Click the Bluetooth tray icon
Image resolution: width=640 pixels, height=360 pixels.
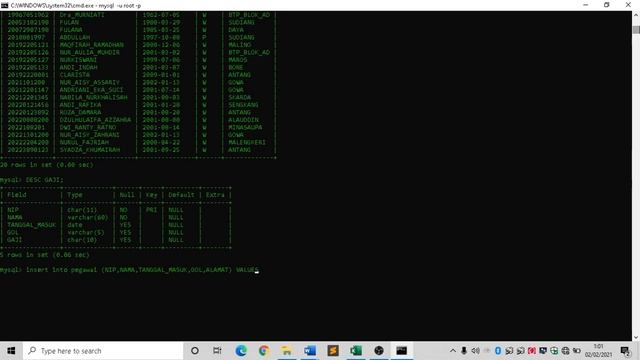coord(498,351)
